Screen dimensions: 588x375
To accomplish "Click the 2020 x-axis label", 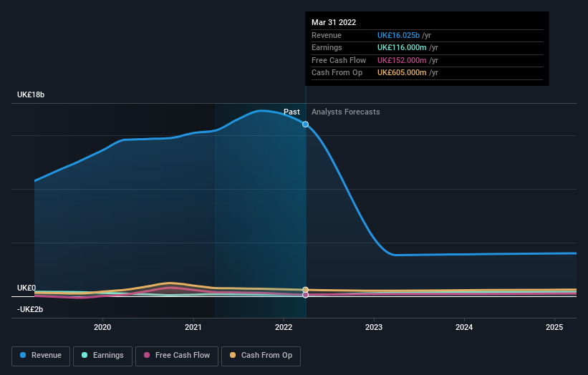I will click(x=102, y=327).
